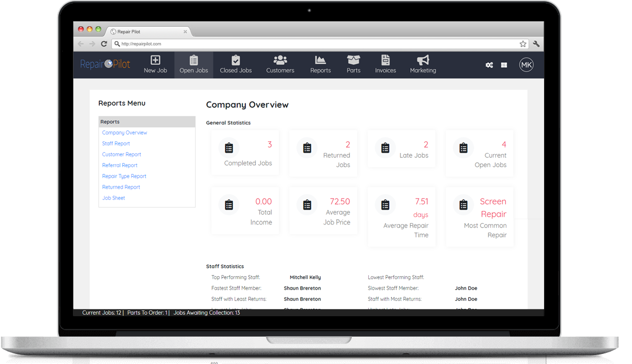This screenshot has width=632, height=364.
Task: Click the Completed Jobs count 3
Action: [270, 144]
